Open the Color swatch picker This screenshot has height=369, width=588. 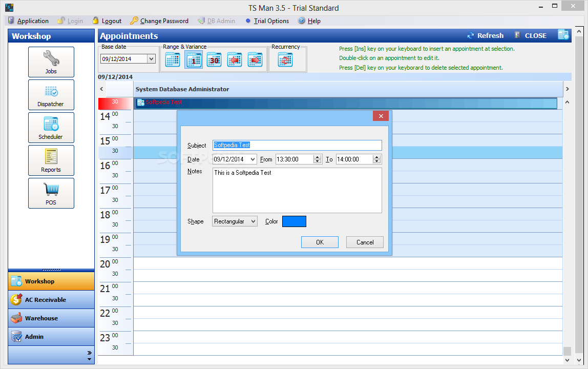coord(294,221)
